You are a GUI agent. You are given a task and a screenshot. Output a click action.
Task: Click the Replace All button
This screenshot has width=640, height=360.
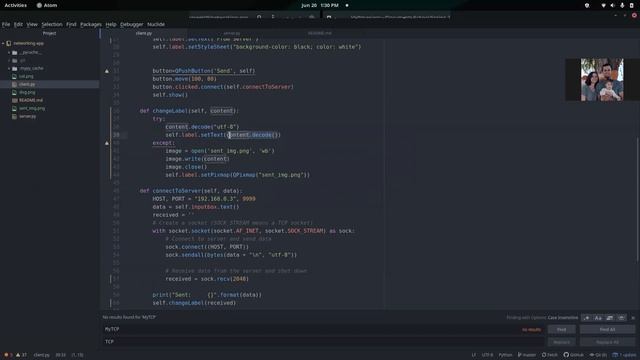click(x=607, y=342)
